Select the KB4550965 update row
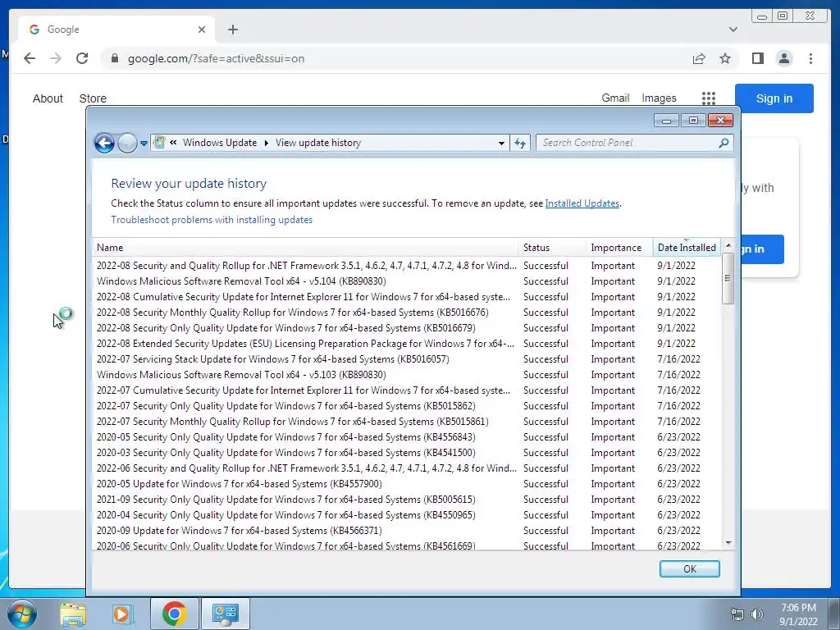 tap(407, 515)
